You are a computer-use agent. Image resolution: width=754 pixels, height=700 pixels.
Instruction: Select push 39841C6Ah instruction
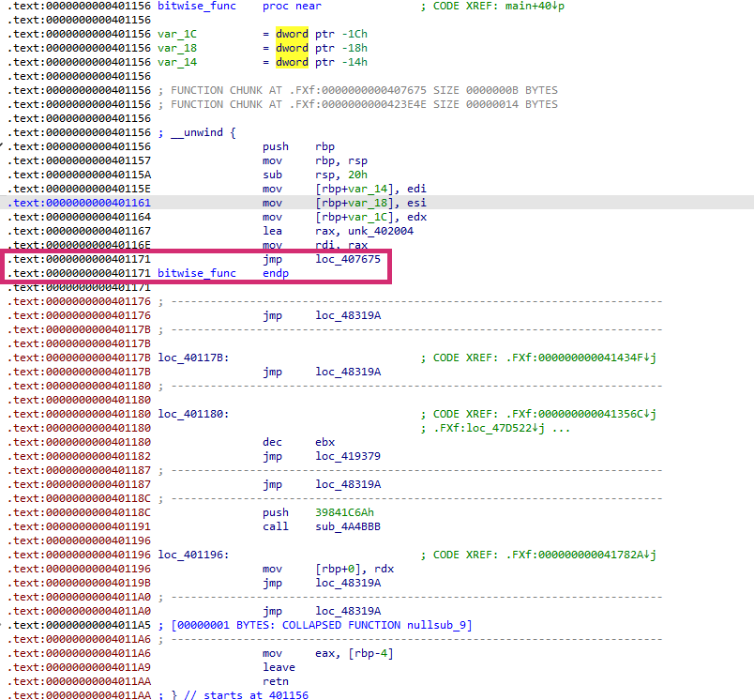(318, 513)
